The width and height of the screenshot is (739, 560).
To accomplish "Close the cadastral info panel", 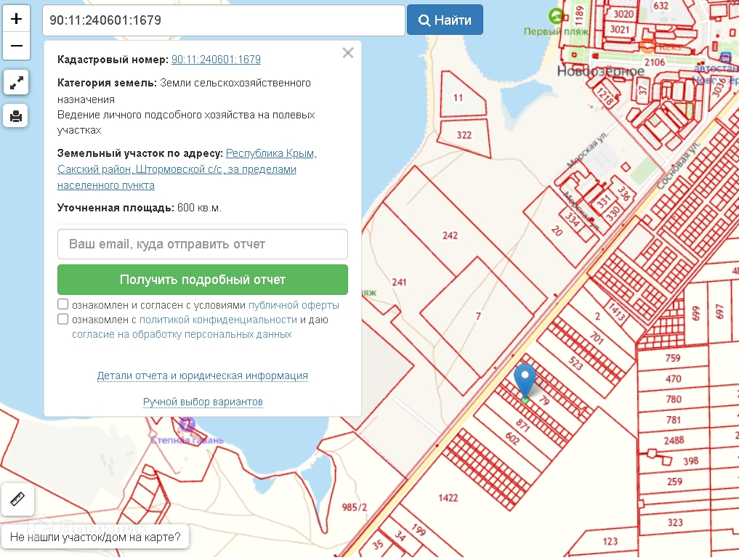I will (348, 53).
